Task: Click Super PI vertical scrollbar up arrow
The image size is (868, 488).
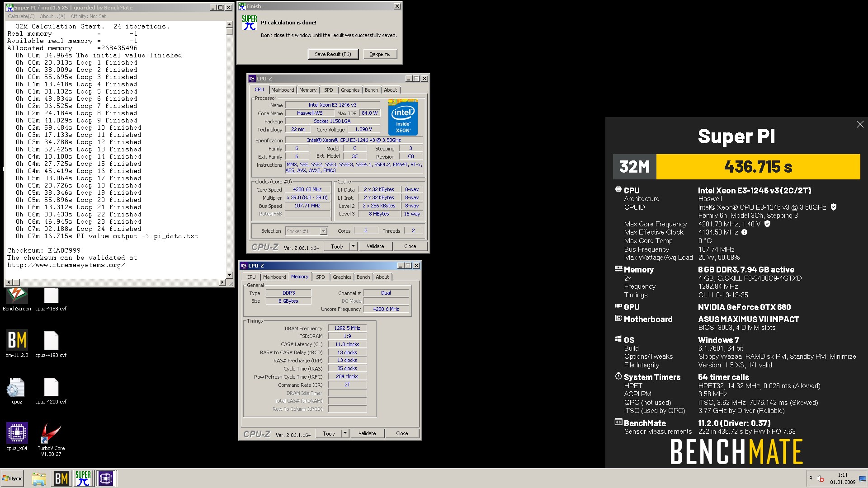Action: point(229,24)
